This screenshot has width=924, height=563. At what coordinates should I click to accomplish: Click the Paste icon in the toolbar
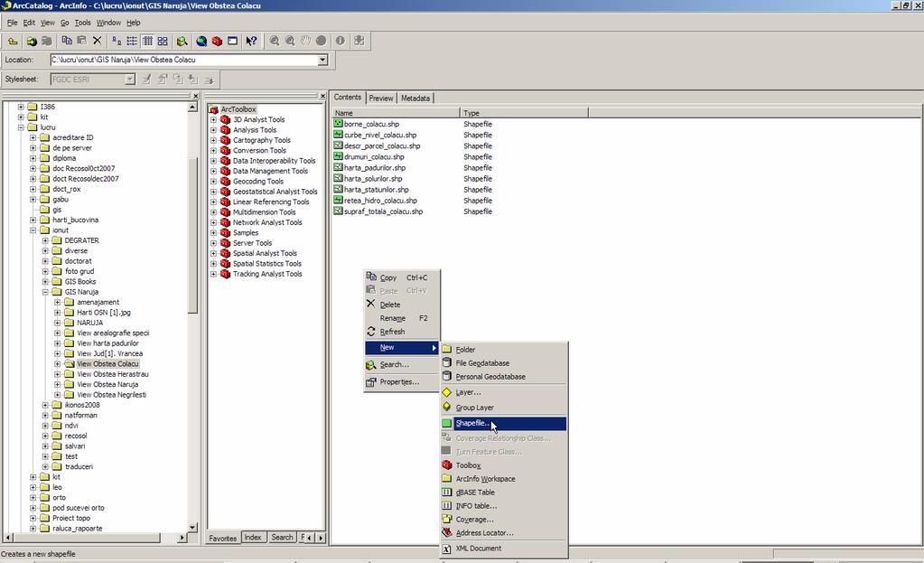(82, 41)
